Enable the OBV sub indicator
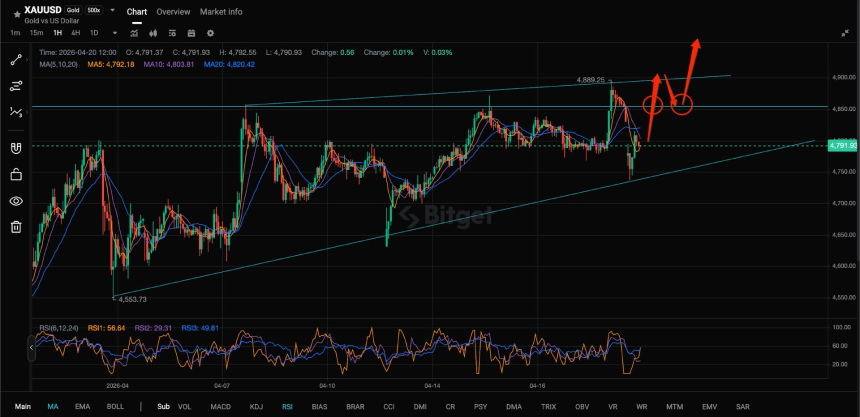The image size is (860, 417). click(582, 407)
